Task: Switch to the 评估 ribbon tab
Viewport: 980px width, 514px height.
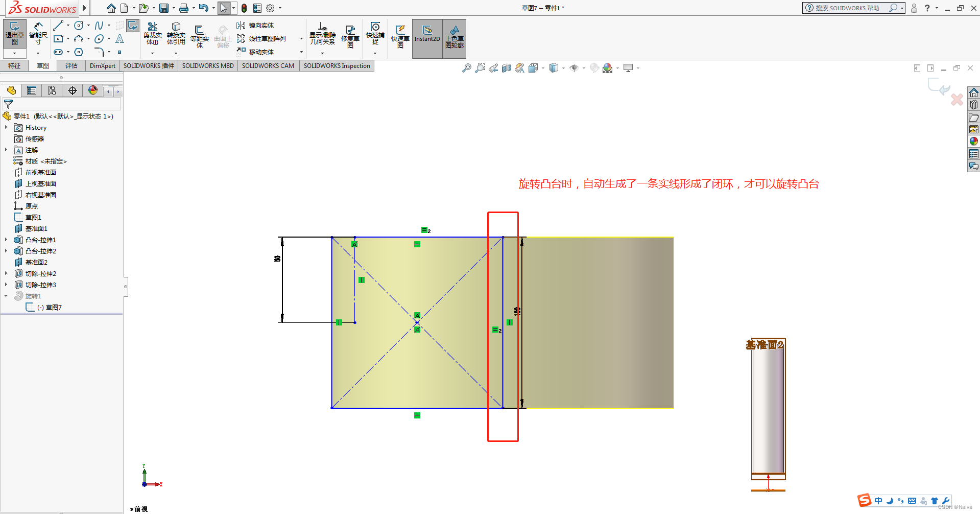Action: (x=71, y=65)
